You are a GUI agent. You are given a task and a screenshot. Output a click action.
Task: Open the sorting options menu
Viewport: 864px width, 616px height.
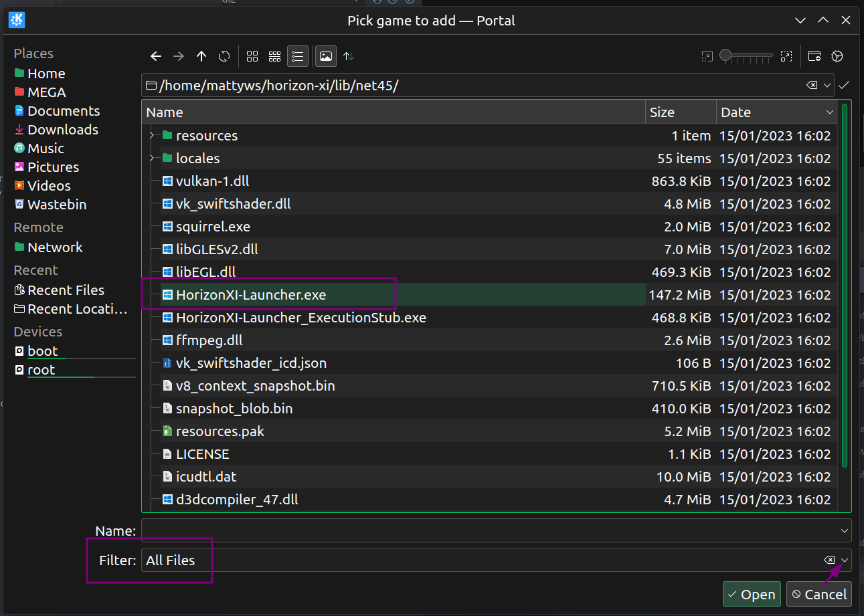(349, 56)
